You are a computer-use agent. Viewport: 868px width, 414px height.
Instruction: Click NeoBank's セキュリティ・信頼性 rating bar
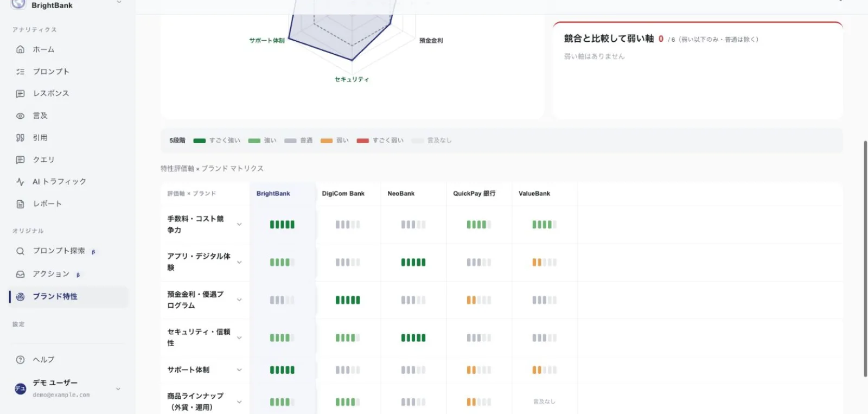pyautogui.click(x=413, y=337)
